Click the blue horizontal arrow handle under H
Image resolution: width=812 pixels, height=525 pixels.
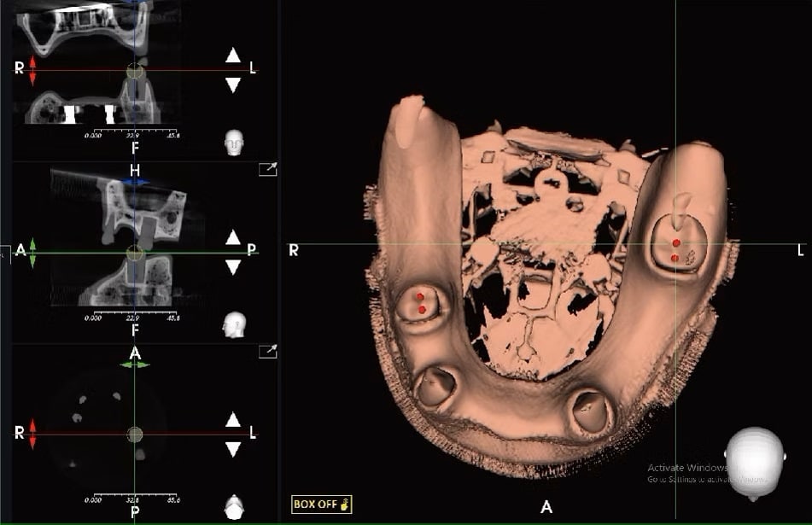135,182
